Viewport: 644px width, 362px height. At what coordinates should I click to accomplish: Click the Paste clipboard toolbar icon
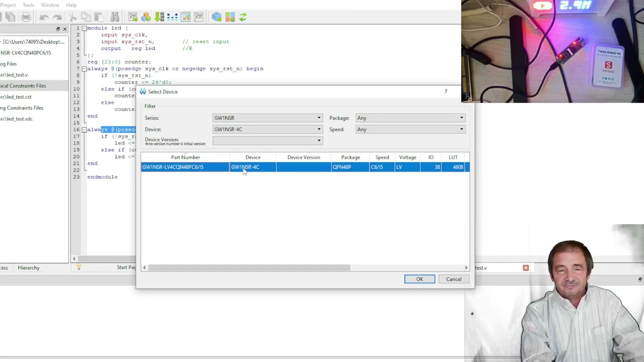(99, 17)
